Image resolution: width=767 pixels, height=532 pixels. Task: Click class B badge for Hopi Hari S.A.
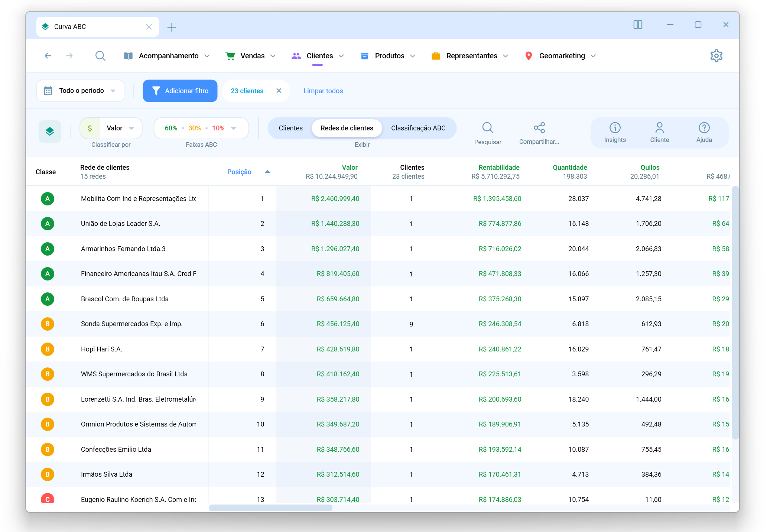[48, 349]
